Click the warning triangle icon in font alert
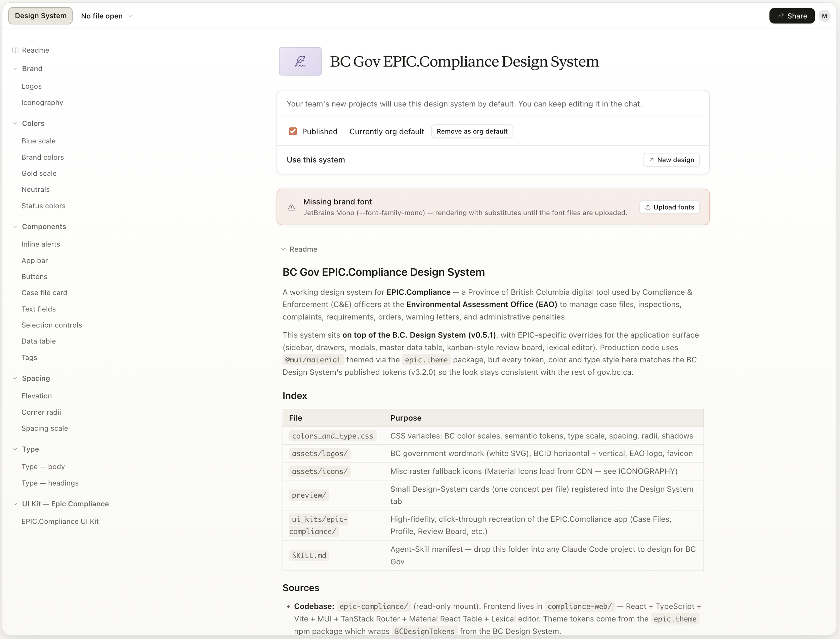The height and width of the screenshot is (639, 840). click(291, 207)
